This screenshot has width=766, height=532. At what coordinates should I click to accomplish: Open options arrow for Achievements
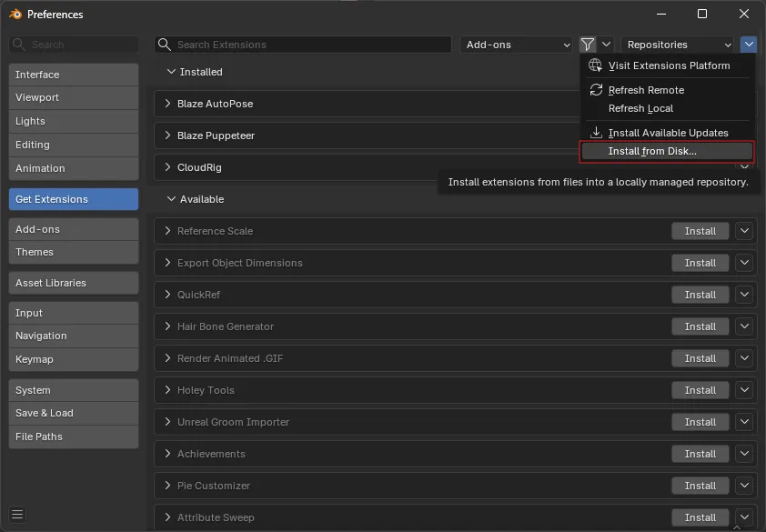[744, 454]
